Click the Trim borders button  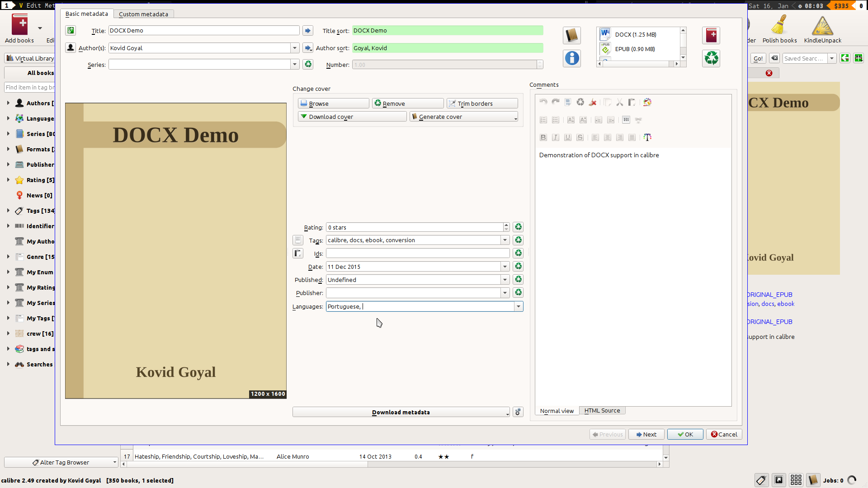pyautogui.click(x=482, y=103)
